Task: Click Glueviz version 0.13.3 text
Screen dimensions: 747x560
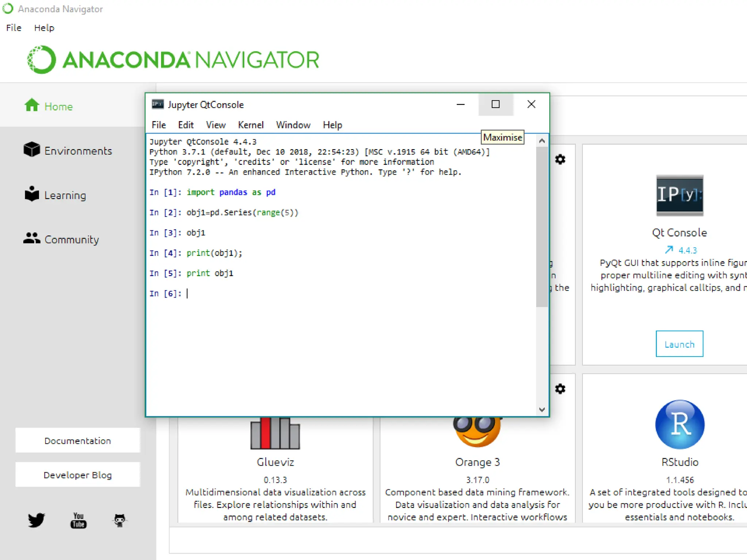Action: [x=275, y=480]
